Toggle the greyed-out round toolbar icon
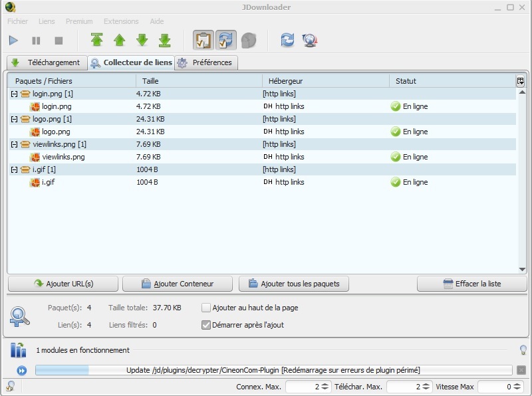Screen dimensions: 532x396 [x=249, y=41]
